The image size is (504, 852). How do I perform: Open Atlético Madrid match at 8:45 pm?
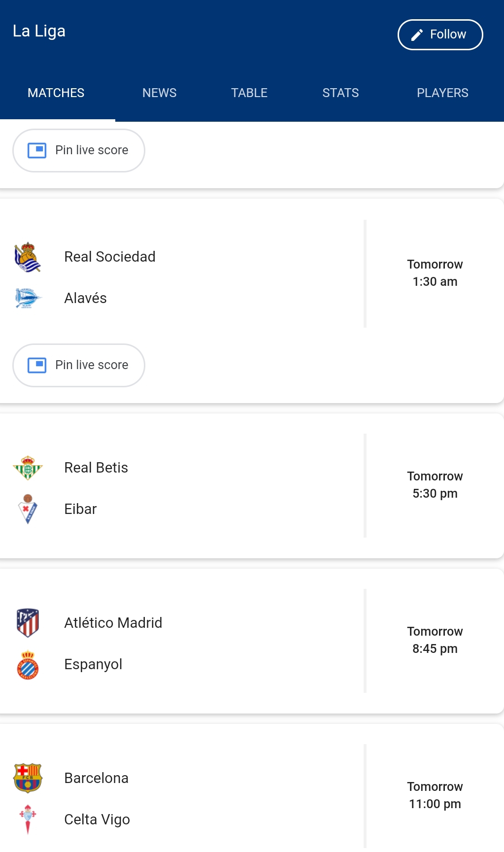tap(435, 640)
